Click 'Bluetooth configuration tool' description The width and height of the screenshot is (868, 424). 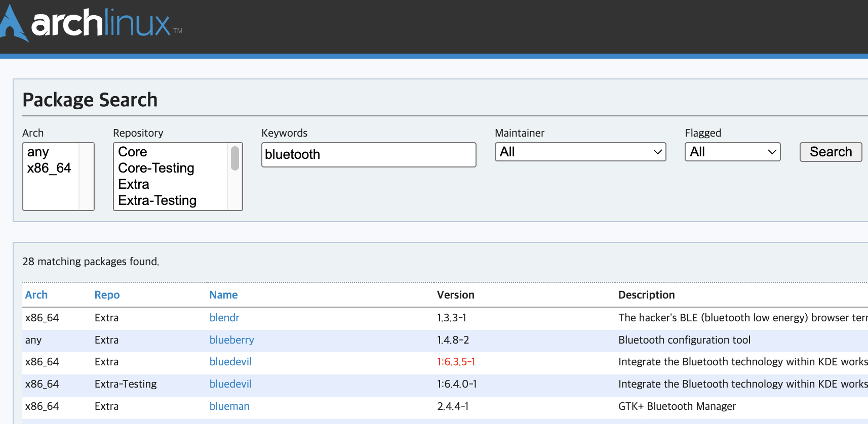point(684,340)
